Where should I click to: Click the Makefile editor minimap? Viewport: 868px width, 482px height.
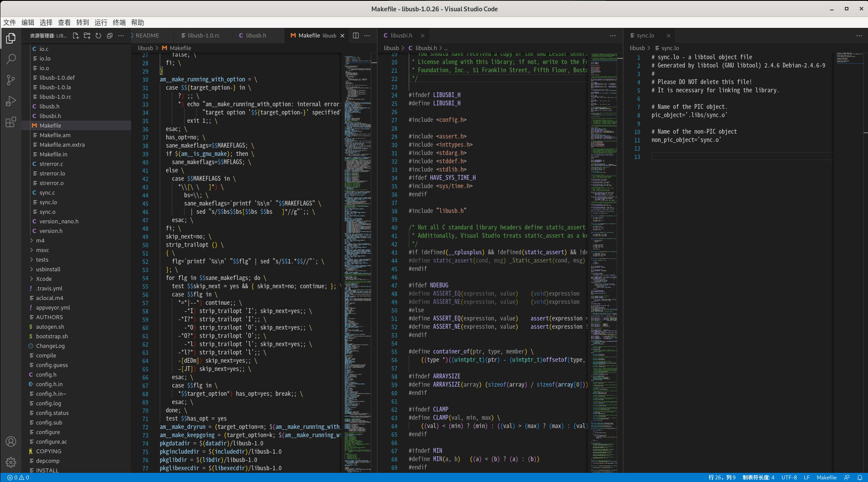(x=358, y=263)
